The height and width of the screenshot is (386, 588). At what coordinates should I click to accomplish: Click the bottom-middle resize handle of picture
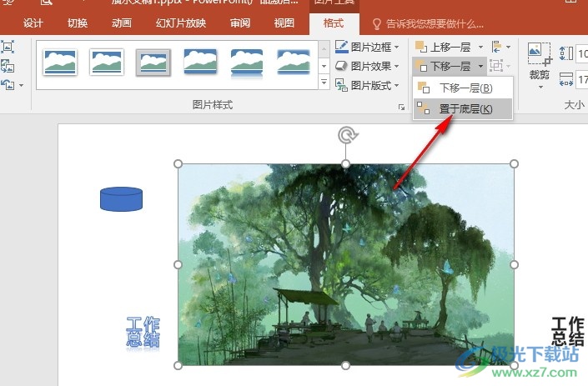point(346,365)
